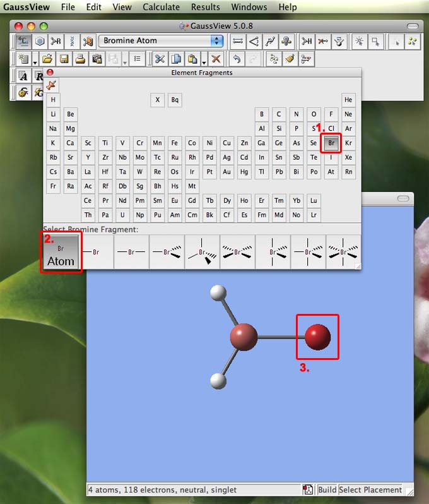Click the Undo arrow icon
The height and width of the screenshot is (504, 429).
pyautogui.click(x=236, y=59)
